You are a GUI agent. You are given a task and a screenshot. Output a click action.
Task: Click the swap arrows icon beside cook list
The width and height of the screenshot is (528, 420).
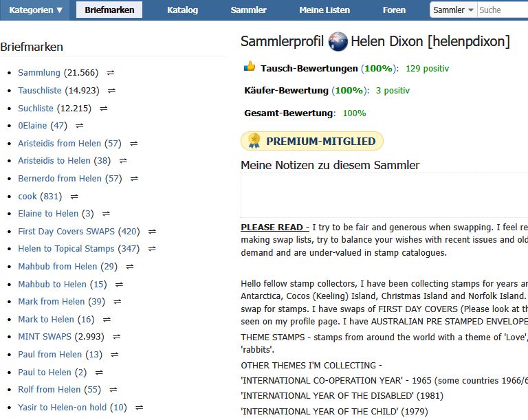74,197
